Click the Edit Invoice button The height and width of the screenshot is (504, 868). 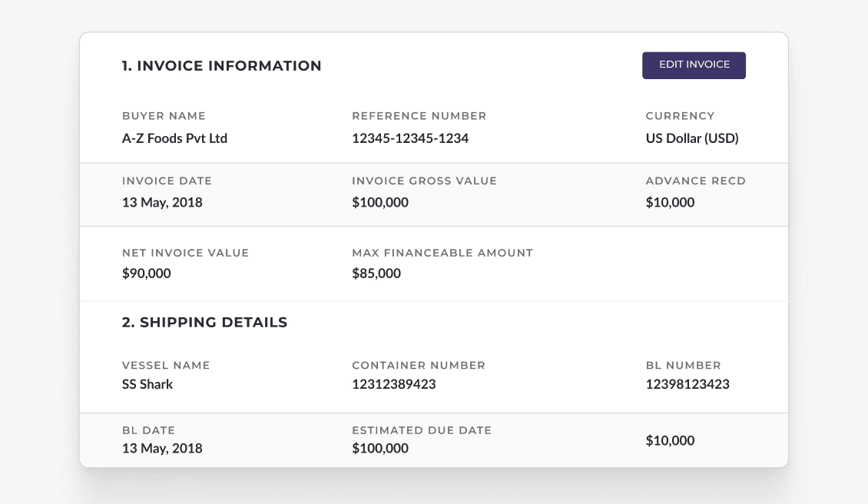click(x=694, y=65)
